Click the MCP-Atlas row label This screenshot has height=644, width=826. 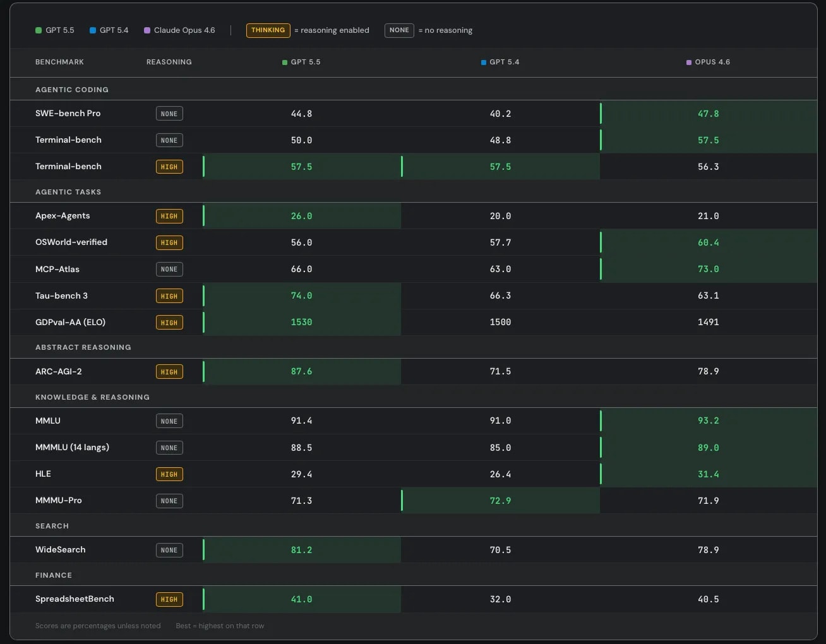(57, 269)
